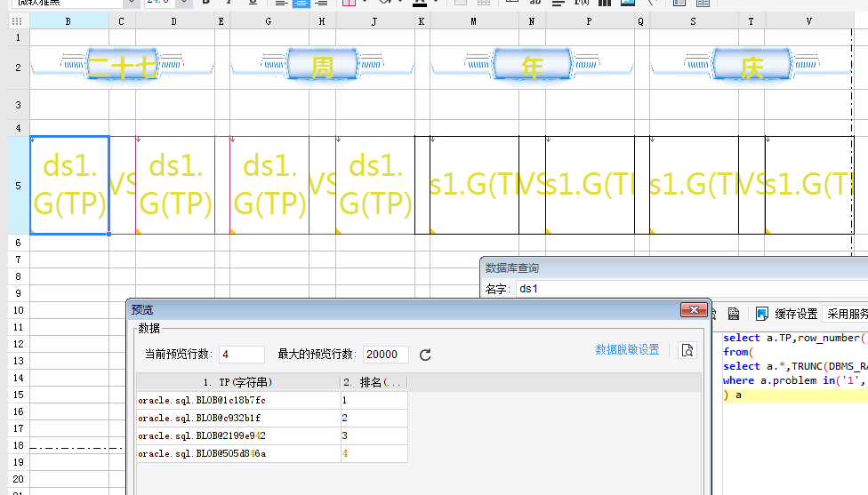The image size is (868, 495).
Task: Open preview search icon beside 数据脱敏设置
Action: (x=687, y=350)
